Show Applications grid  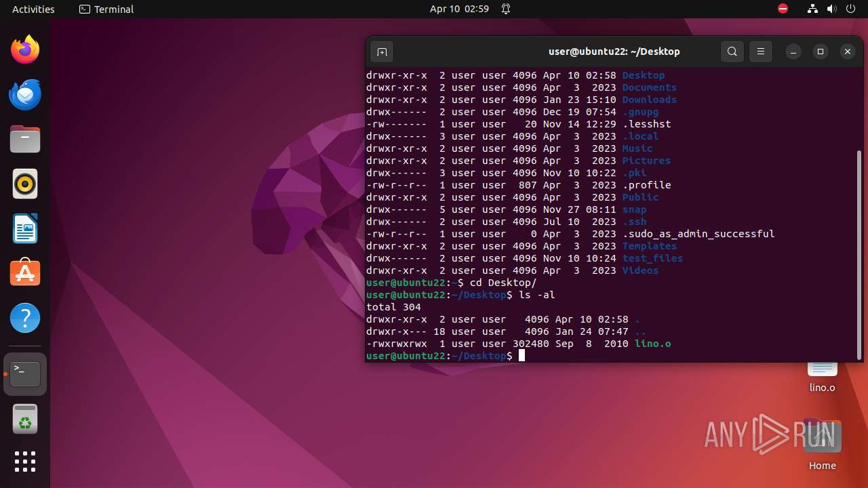(x=25, y=462)
